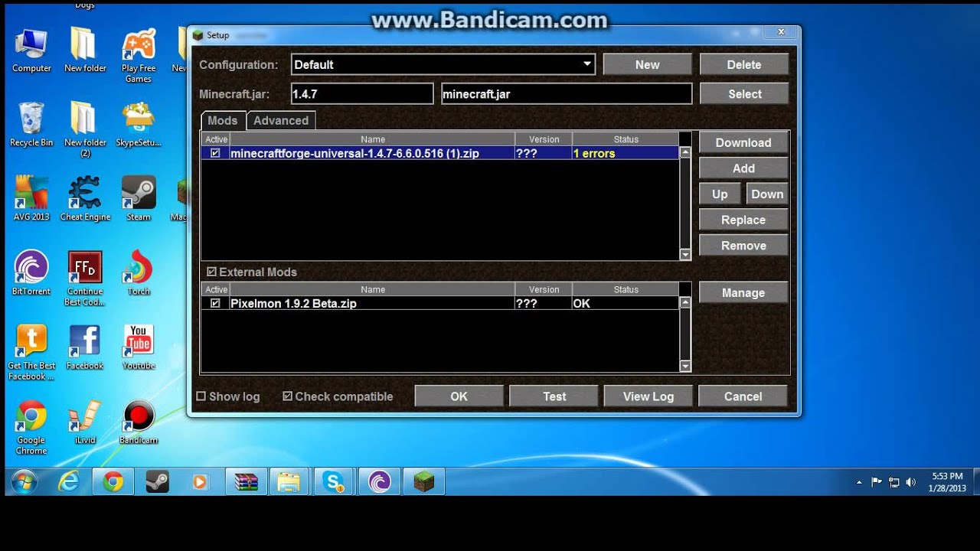This screenshot has height=551, width=980.
Task: Launch iLivid desktop shortcut
Action: (85, 422)
